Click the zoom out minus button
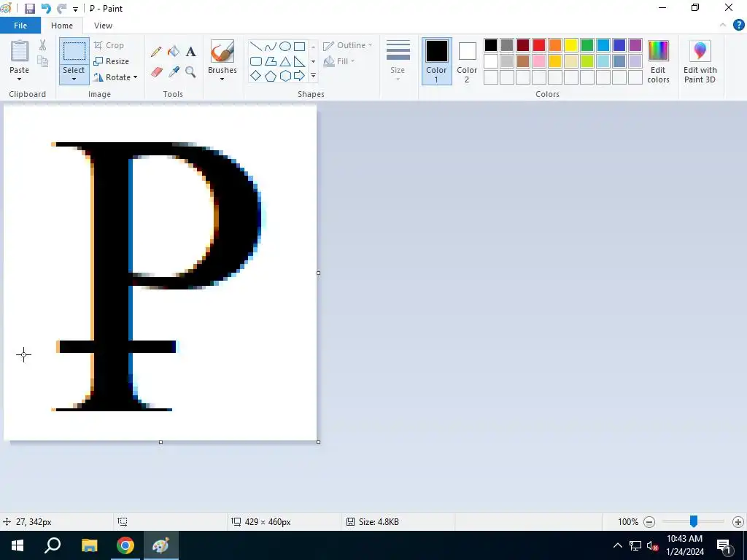 (649, 522)
